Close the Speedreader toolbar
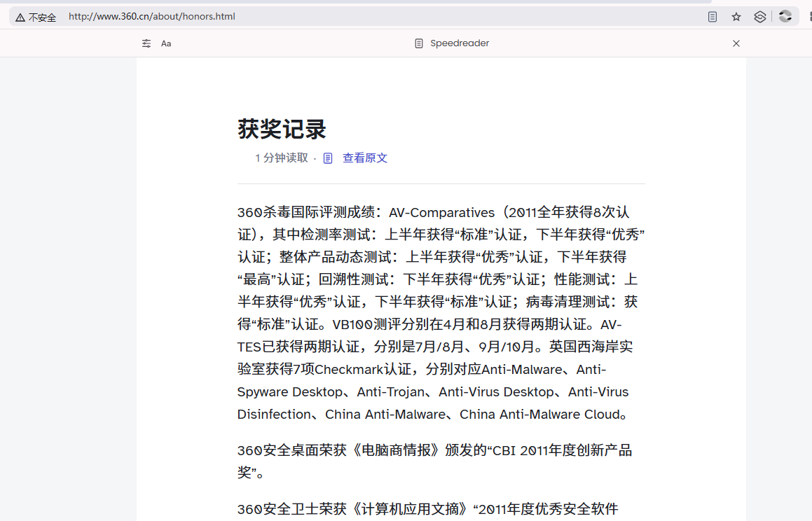 pyautogui.click(x=736, y=43)
